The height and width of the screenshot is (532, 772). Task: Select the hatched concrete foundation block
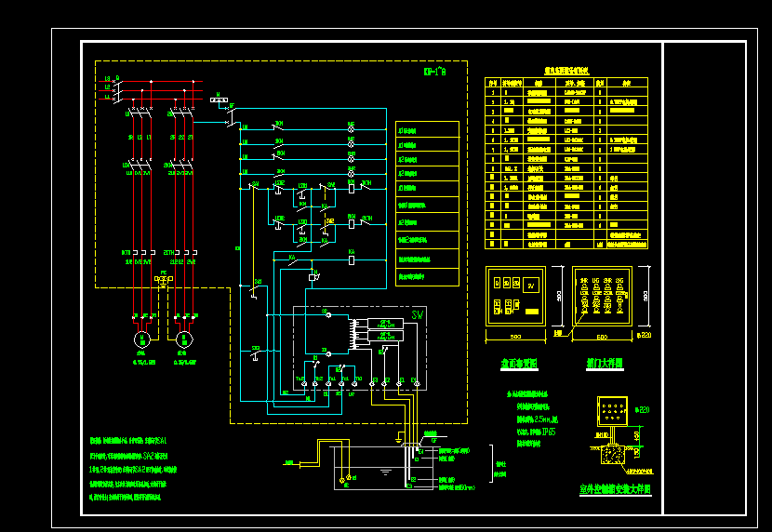(x=612, y=454)
